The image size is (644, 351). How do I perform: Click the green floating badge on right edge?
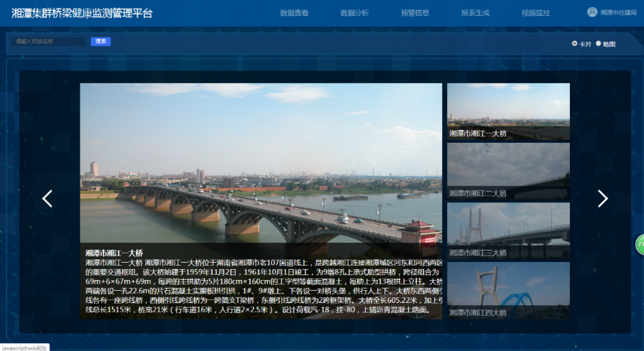(639, 244)
